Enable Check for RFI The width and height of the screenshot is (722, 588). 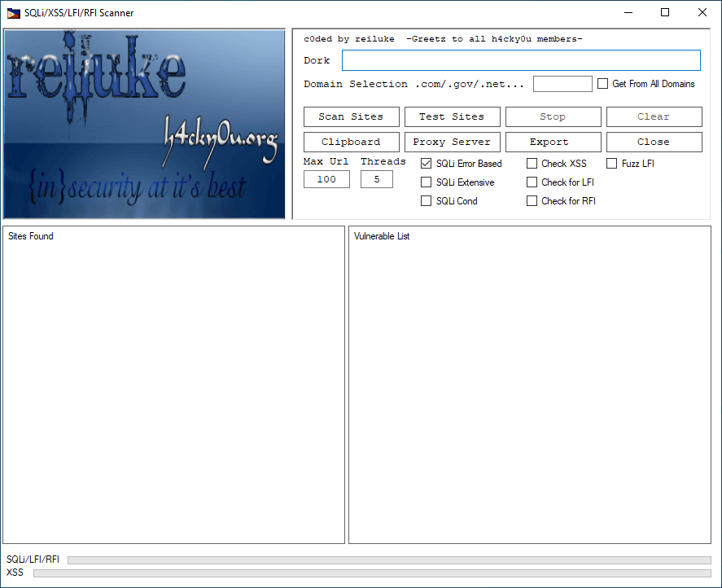(533, 200)
